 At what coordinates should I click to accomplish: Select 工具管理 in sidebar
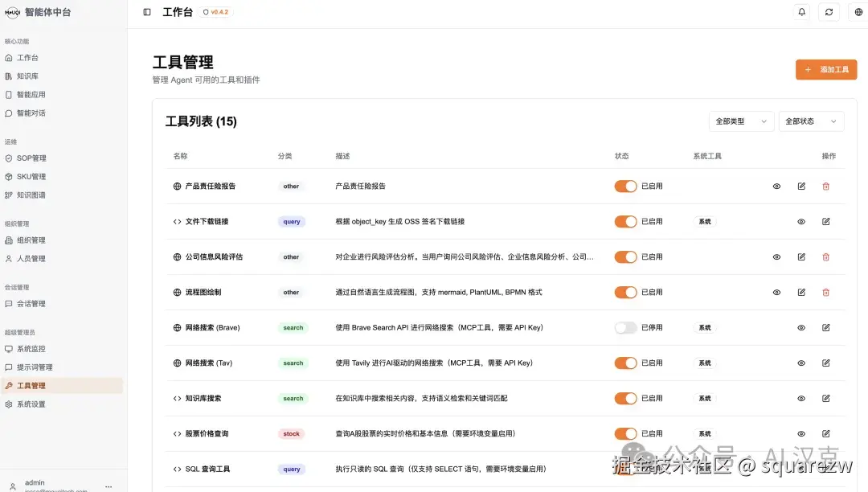(x=61, y=386)
